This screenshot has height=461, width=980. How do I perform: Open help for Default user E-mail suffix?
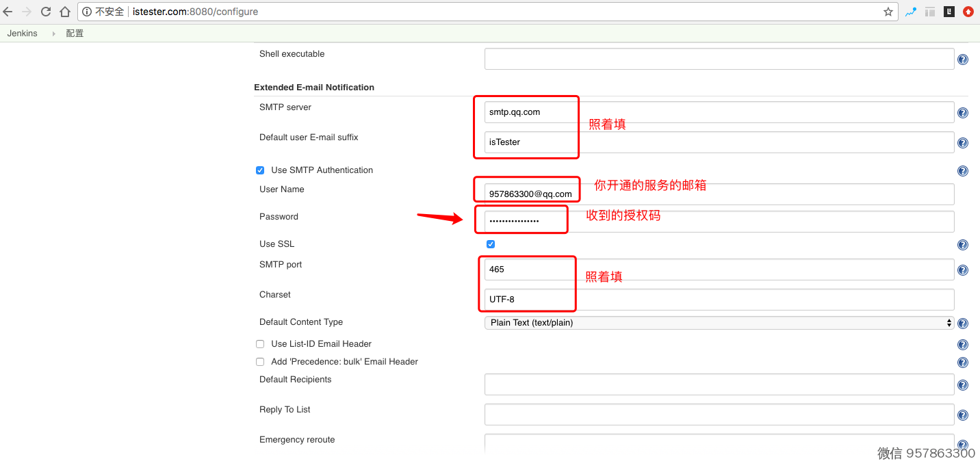963,143
